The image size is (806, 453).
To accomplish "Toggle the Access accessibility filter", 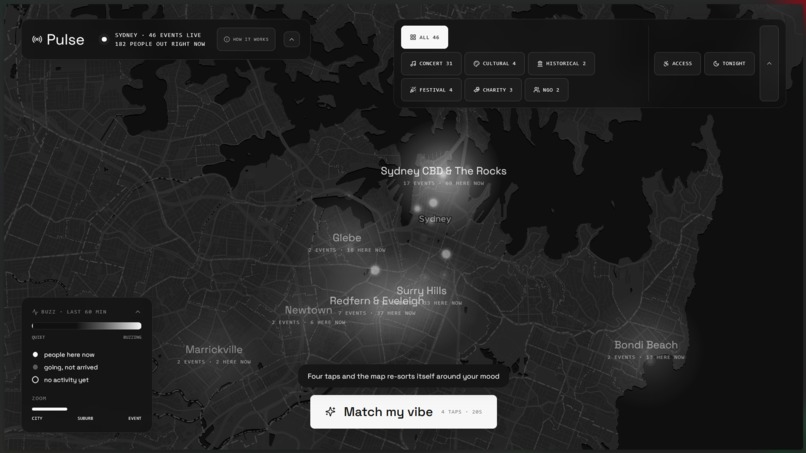I will click(x=677, y=64).
